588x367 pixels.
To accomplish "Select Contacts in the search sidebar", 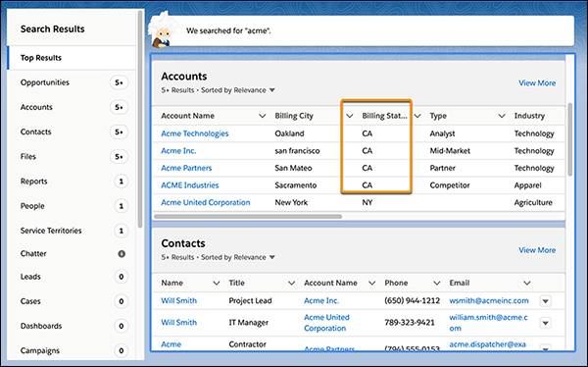I will point(35,131).
